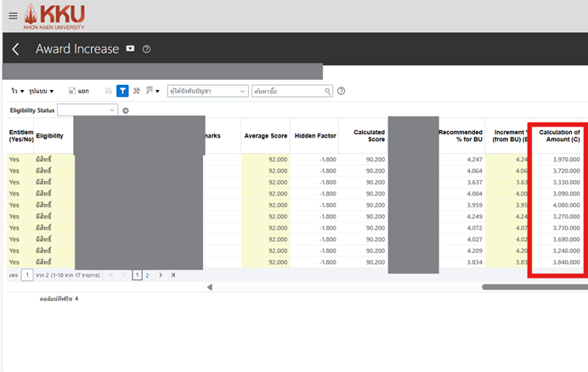Open the รูปแบบ (Format) menu
Screen dimensions: 588x372
pos(41,91)
